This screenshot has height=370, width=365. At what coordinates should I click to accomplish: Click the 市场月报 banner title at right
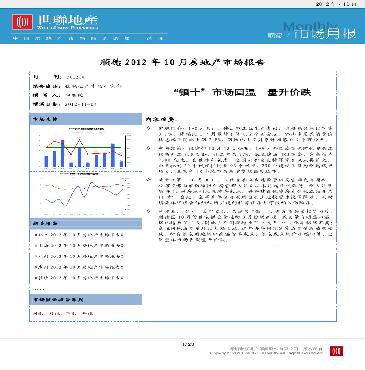click(x=325, y=34)
